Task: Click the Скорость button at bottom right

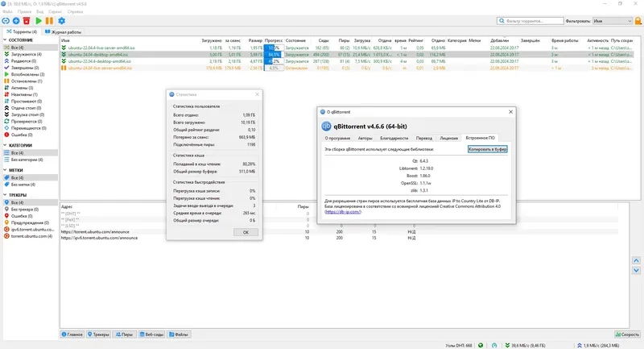Action: click(627, 334)
